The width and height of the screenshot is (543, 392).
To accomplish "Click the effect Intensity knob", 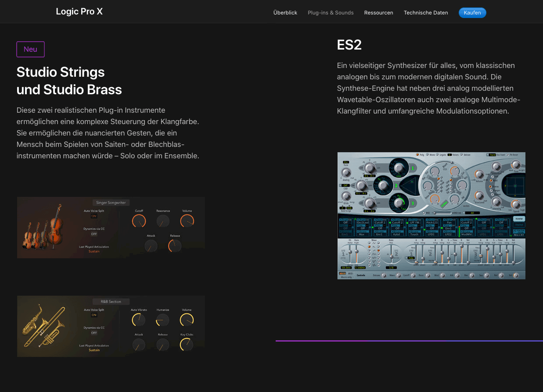I will 496,202.
